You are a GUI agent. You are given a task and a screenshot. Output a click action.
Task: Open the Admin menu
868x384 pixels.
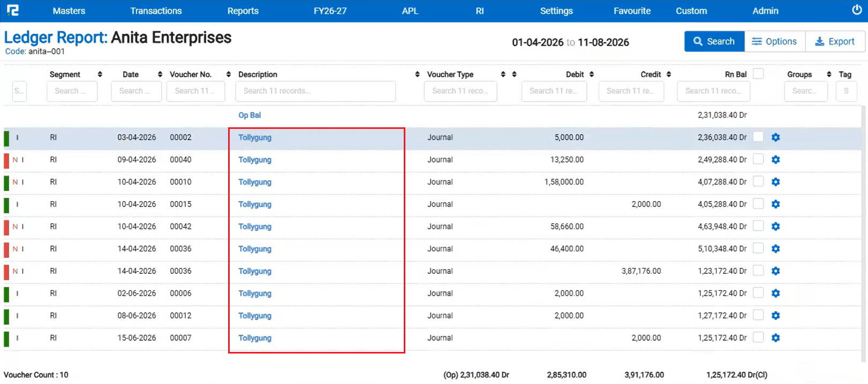point(765,11)
